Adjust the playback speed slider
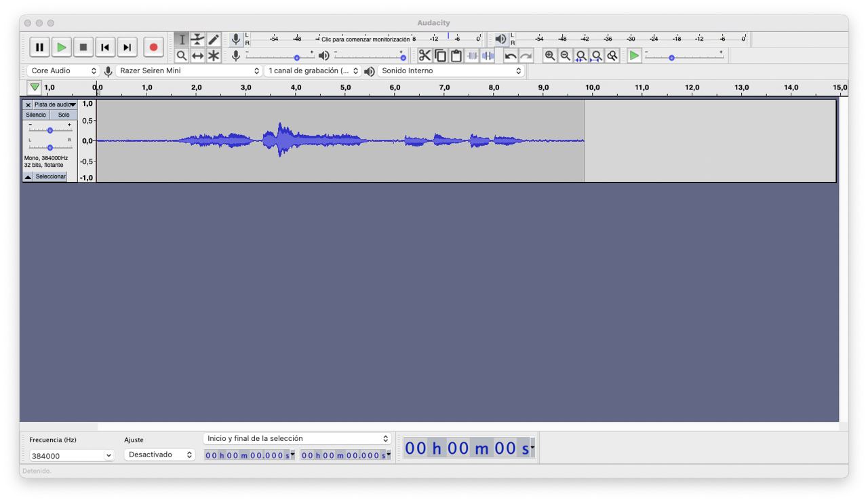Screen dimensions: 868x502 [x=671, y=56]
